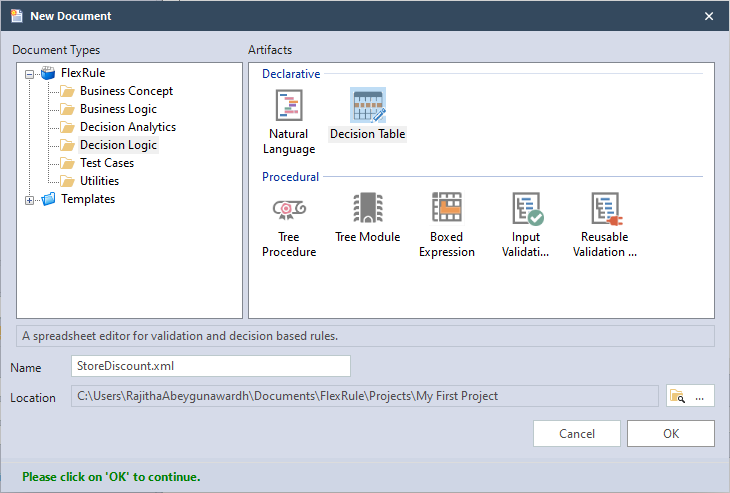730x493 pixels.
Task: Choose the Tree Module artifact icon
Action: [368, 208]
